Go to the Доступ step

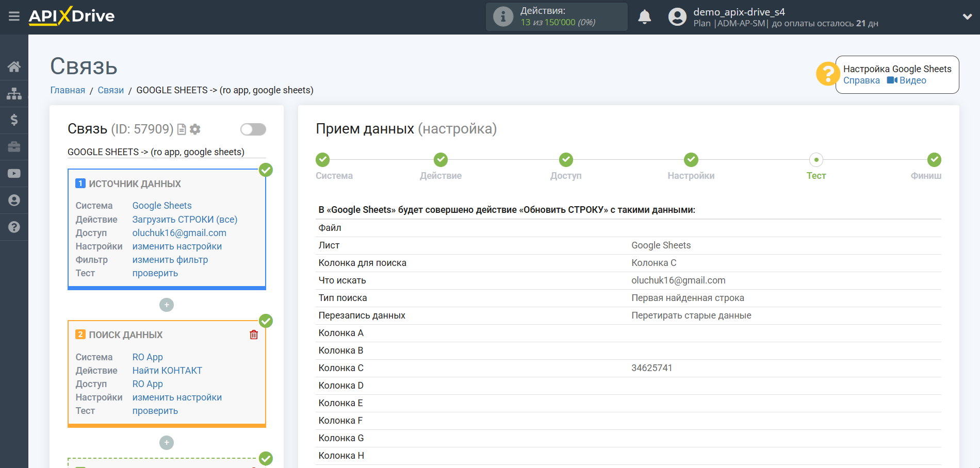566,160
